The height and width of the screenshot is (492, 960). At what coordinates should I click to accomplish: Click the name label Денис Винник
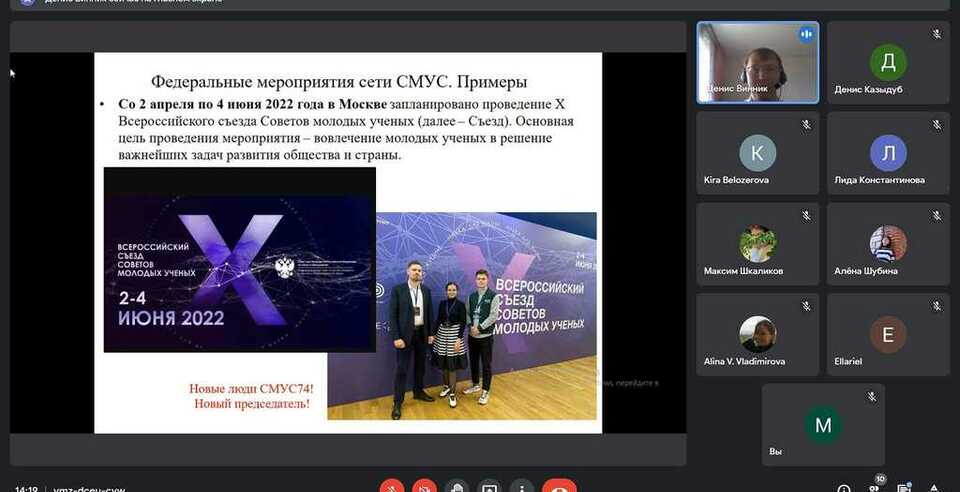[x=737, y=89]
